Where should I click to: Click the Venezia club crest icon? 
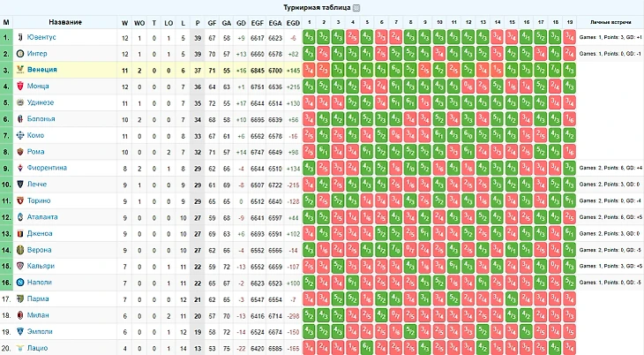20,70
